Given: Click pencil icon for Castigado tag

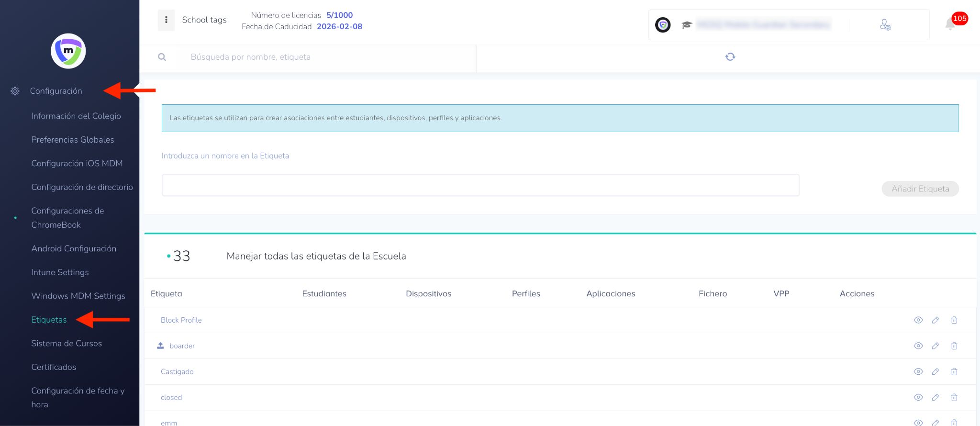Looking at the screenshot, I should coord(935,372).
